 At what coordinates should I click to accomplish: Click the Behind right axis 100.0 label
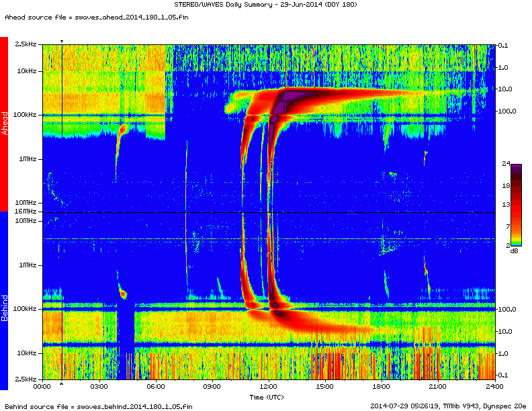(x=506, y=310)
